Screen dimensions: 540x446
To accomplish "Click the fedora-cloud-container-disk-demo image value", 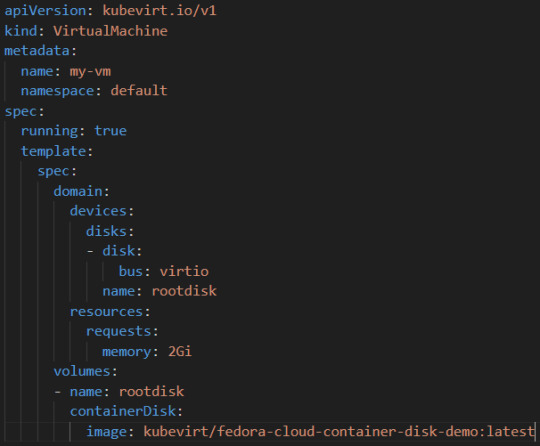I will [339, 431].
